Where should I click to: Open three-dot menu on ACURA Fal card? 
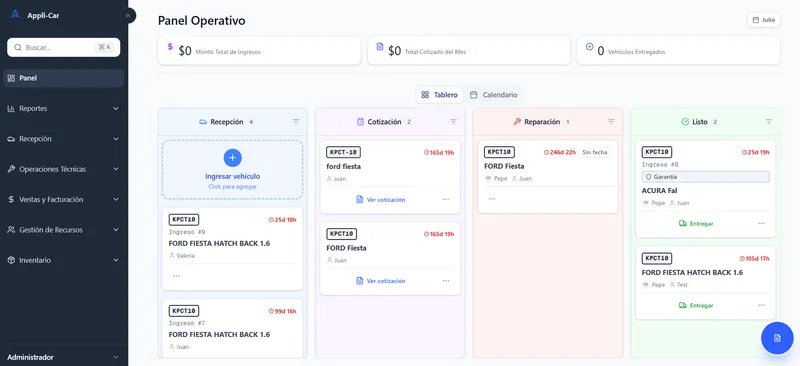[761, 224]
